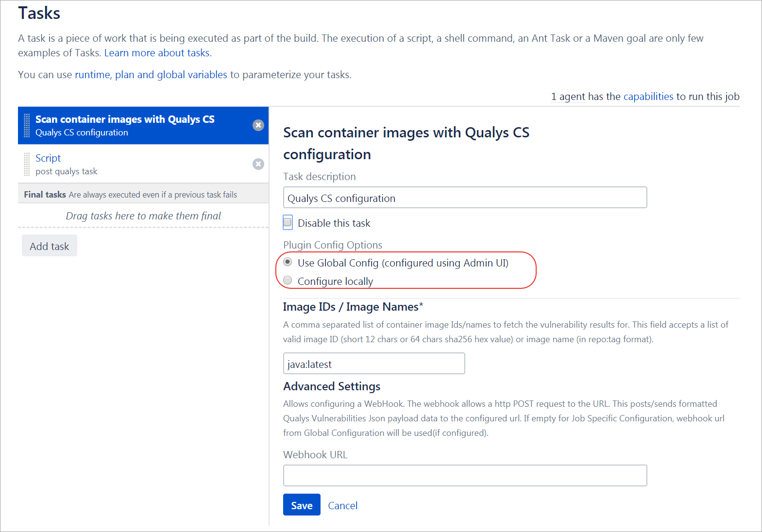The image size is (762, 532).
Task: Grab the drag handle of the Qualys CS task
Action: (27, 126)
